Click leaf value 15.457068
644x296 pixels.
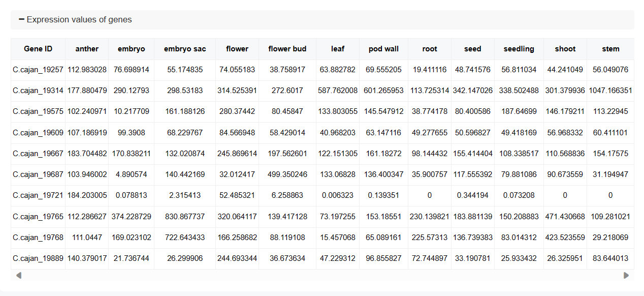tap(338, 238)
